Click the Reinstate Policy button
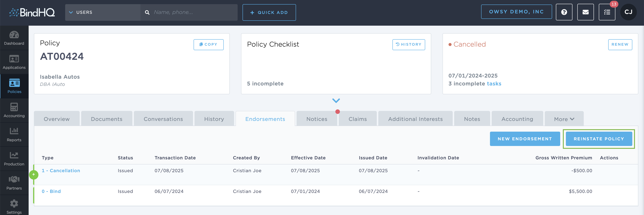This screenshot has width=644, height=215. click(x=598, y=139)
